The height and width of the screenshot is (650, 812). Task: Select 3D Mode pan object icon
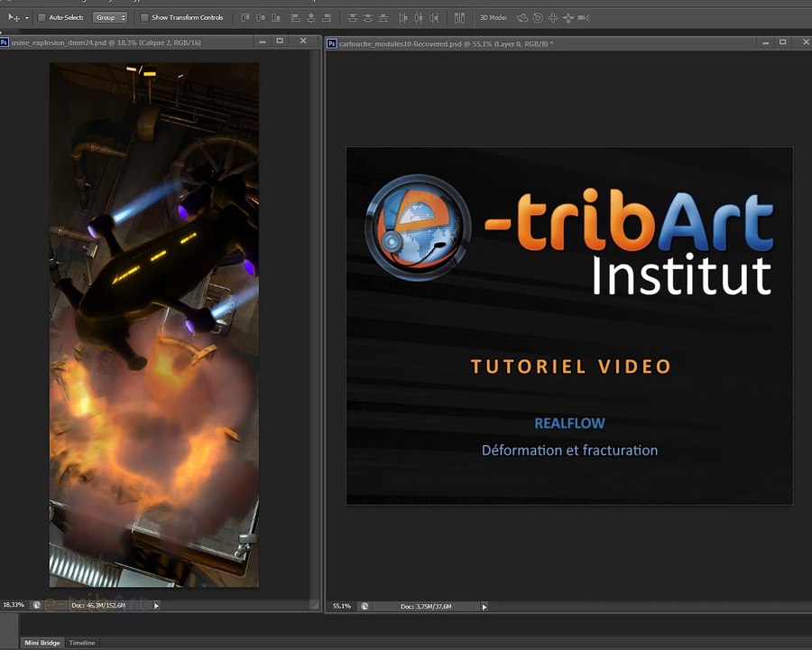pos(553,18)
